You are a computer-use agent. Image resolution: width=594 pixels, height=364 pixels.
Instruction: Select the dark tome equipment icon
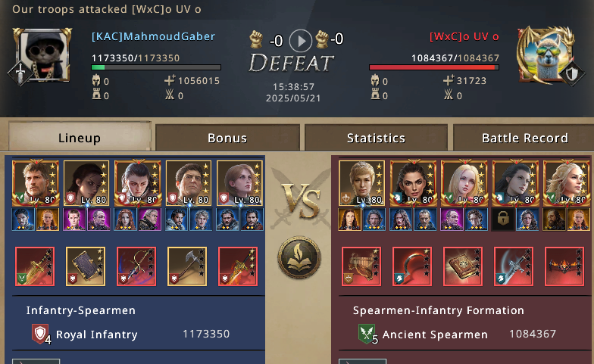[x=86, y=266]
